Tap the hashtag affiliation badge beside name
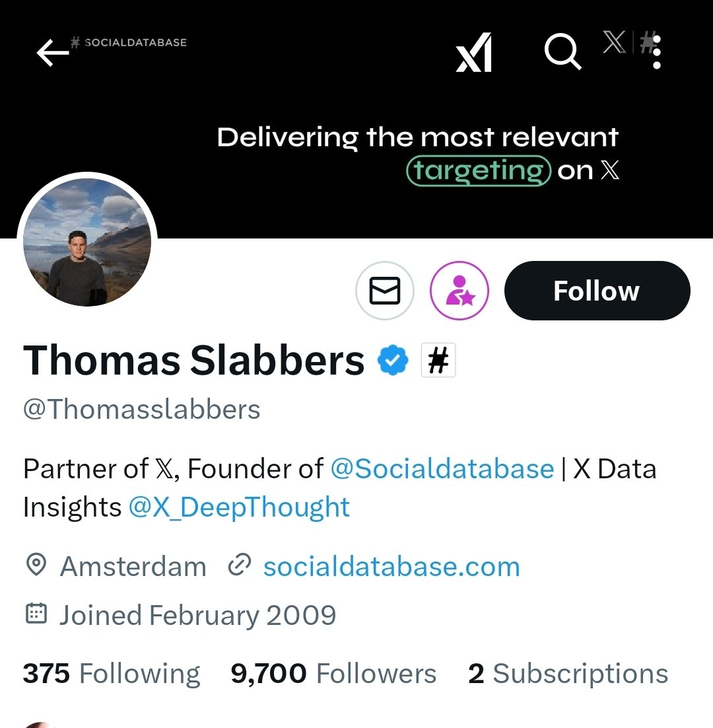This screenshot has height=728, width=713. click(438, 361)
